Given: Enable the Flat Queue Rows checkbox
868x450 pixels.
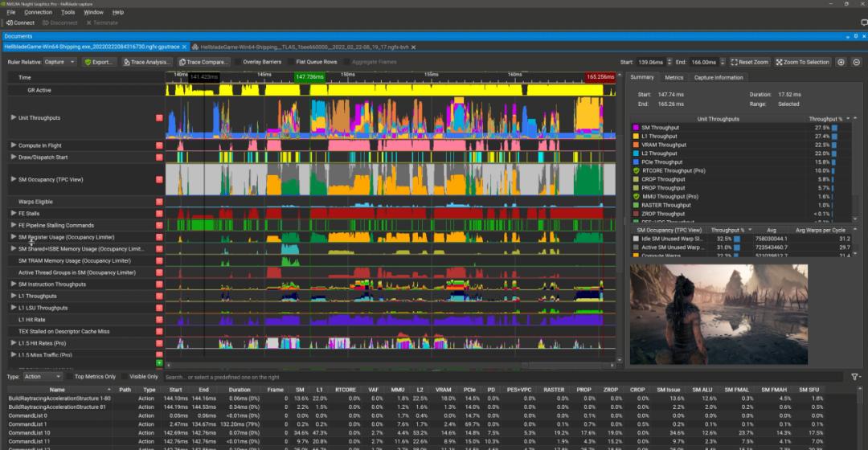Looking at the screenshot, I should pyautogui.click(x=291, y=62).
